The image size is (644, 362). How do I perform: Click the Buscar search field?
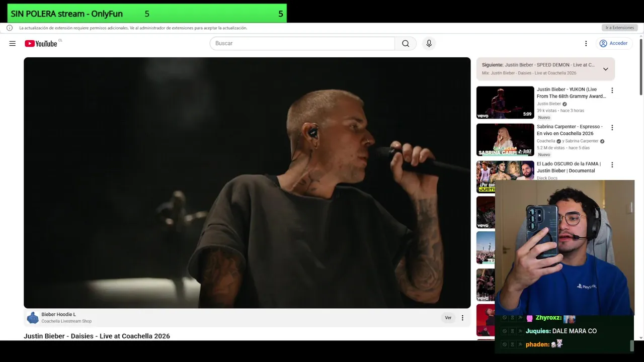pos(302,43)
